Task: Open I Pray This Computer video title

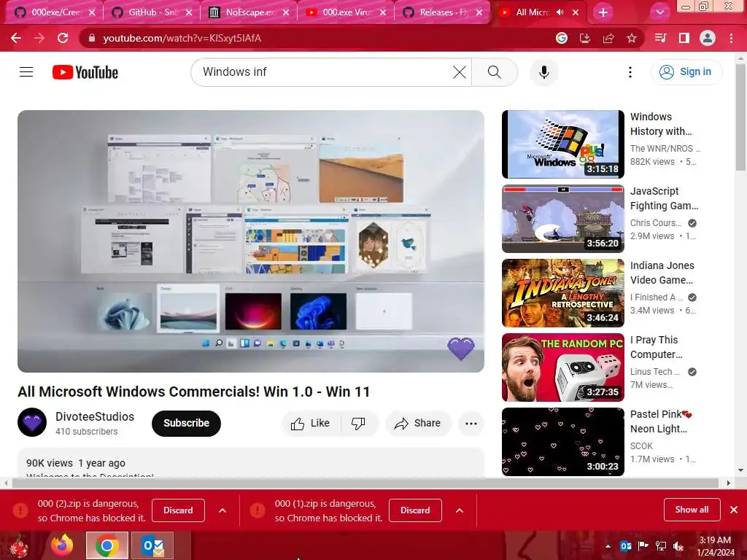Action: pos(657,347)
